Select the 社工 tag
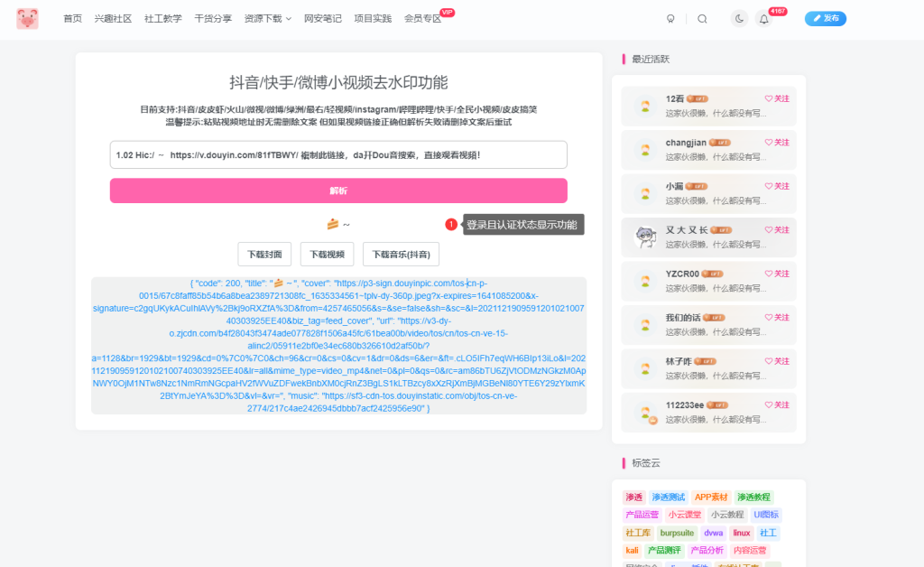This screenshot has height=567, width=924. tap(769, 533)
